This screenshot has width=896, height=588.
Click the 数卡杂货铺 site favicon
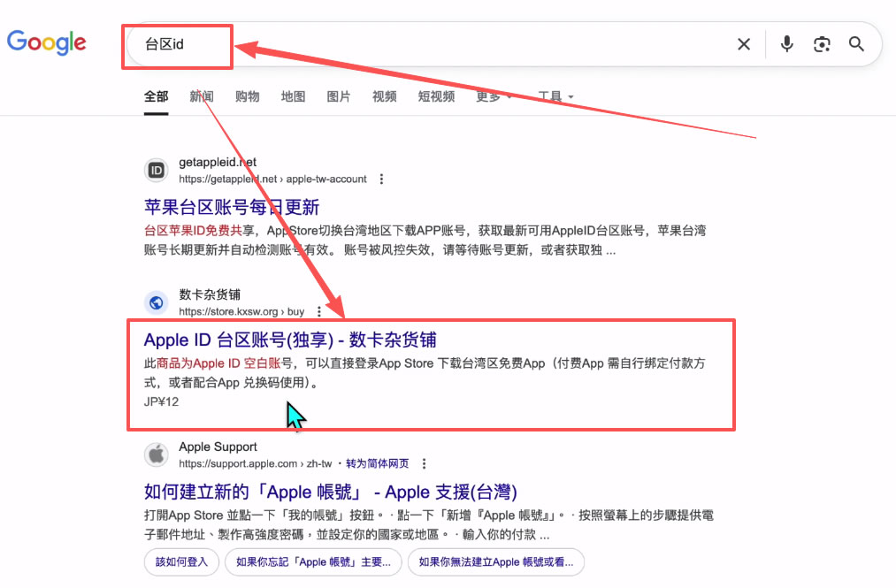click(x=156, y=302)
